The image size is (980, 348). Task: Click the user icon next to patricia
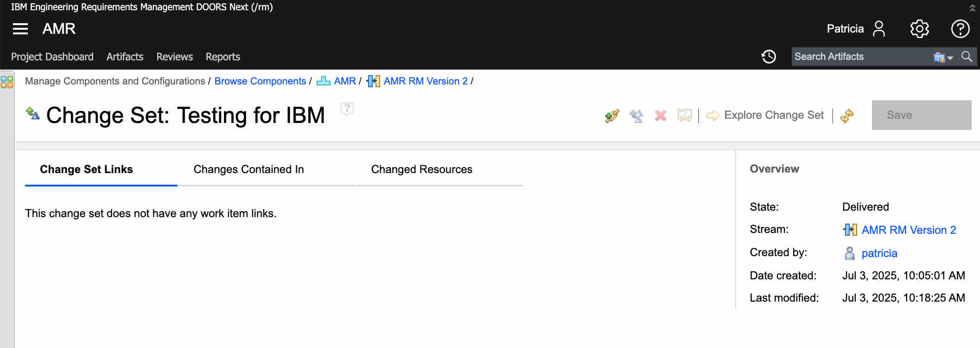click(850, 253)
